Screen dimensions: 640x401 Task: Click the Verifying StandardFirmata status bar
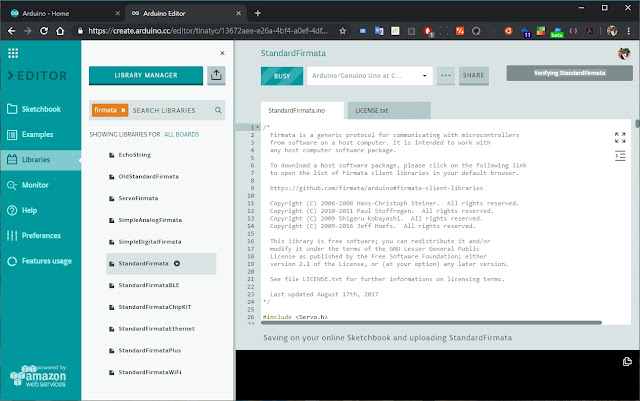(569, 73)
